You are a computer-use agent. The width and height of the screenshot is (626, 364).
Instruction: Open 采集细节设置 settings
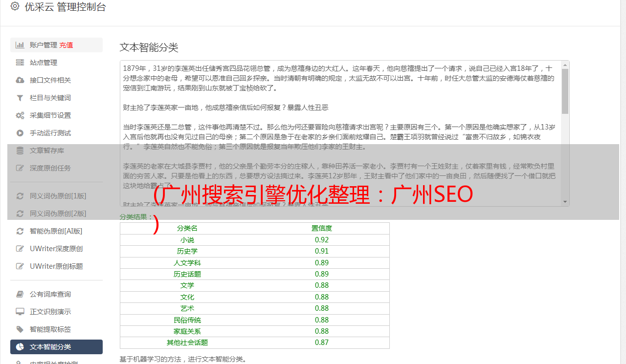click(x=56, y=115)
